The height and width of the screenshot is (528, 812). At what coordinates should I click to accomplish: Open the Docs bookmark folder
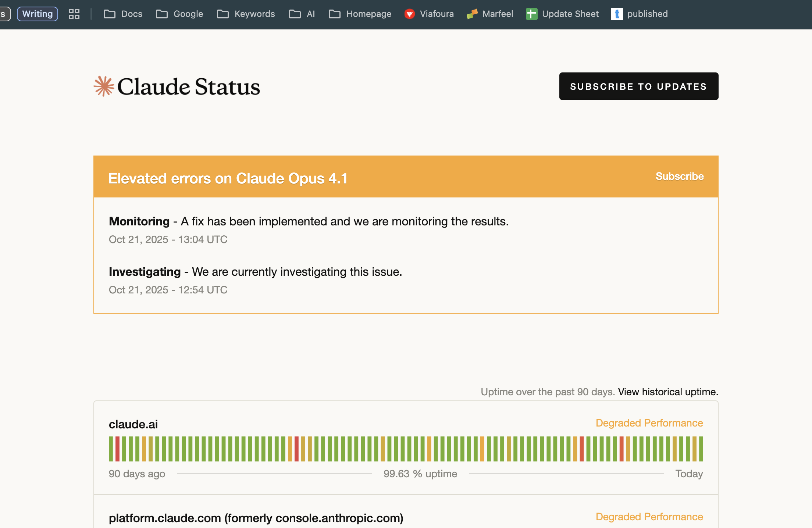[123, 14]
